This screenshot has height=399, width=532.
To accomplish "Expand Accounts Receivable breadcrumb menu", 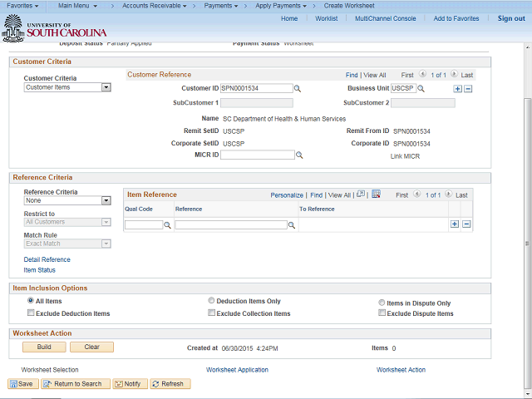I will point(155,6).
